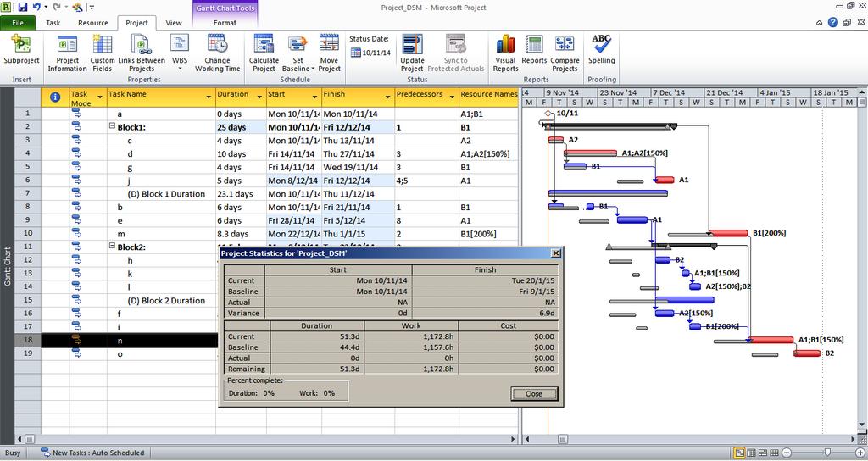This screenshot has width=868, height=461.
Task: Switch to Resource Sheet view icon in status bar
Action: pos(774,453)
